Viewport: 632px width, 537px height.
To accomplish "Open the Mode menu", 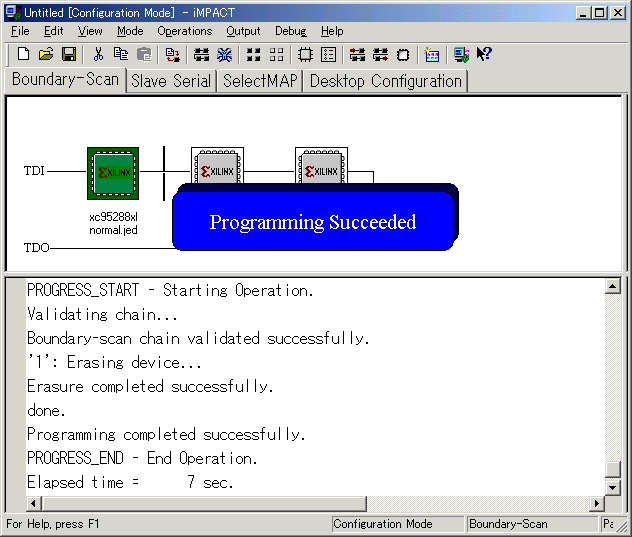I will [x=130, y=31].
